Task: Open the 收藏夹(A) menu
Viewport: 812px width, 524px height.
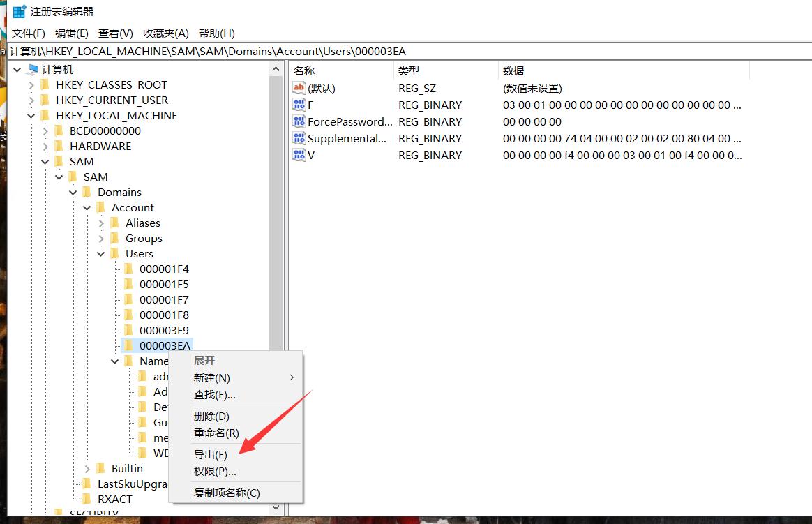Action: coord(165,33)
